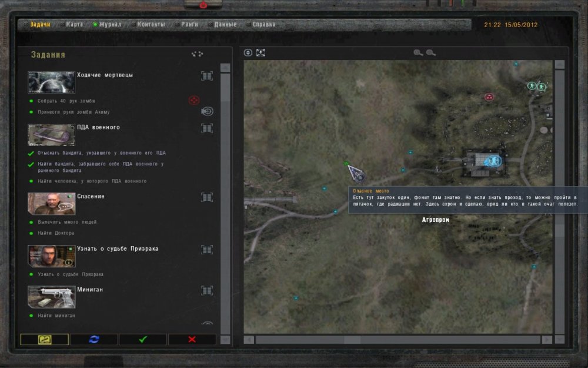The image size is (588, 368).
Task: Click the blue stalker marker on the Agroprom building
Action: [493, 161]
